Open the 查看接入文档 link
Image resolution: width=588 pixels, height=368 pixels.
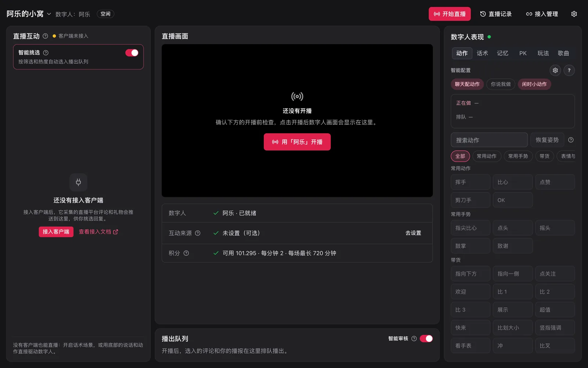(x=98, y=232)
